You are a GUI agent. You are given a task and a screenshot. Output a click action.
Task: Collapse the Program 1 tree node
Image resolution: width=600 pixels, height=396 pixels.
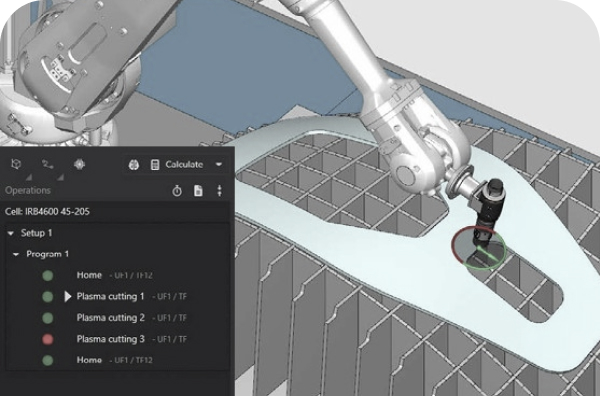(x=16, y=254)
